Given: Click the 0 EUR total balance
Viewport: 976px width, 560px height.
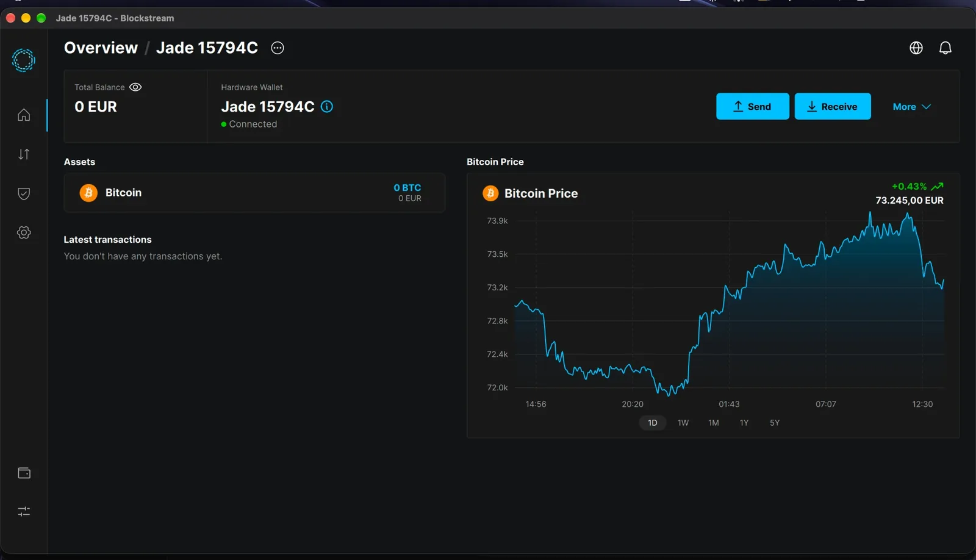Looking at the screenshot, I should 96,107.
